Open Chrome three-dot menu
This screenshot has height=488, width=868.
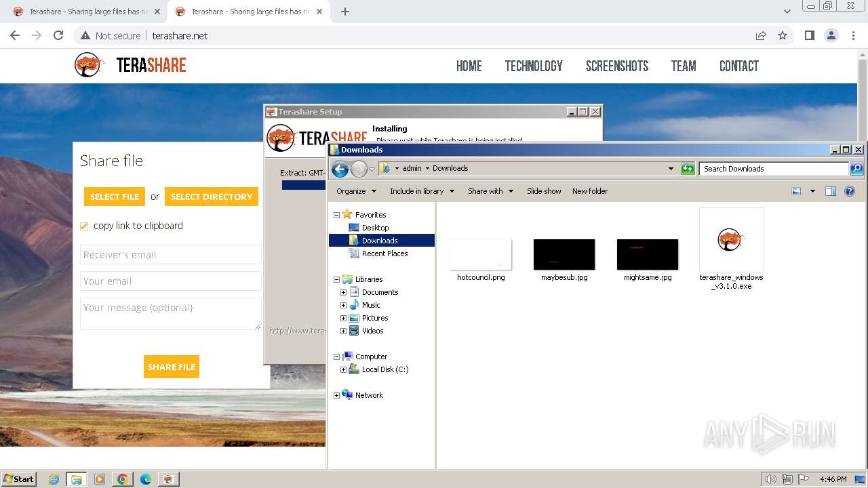[x=854, y=35]
